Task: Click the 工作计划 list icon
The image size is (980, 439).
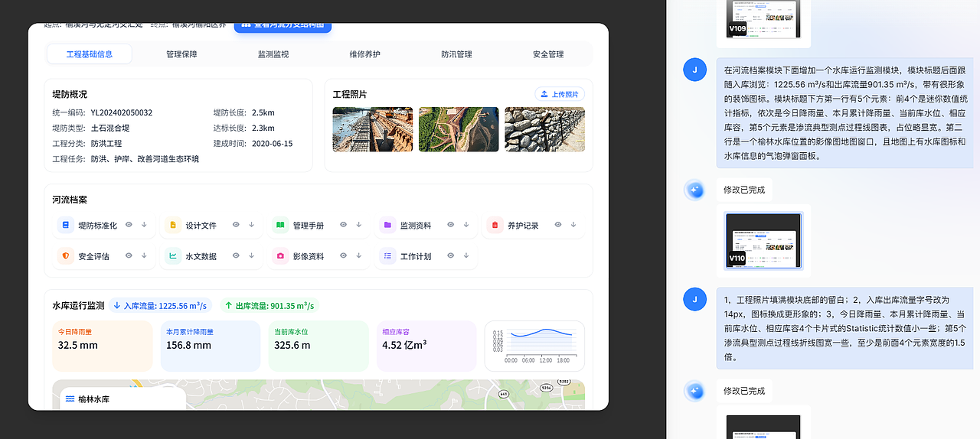Action: point(387,256)
